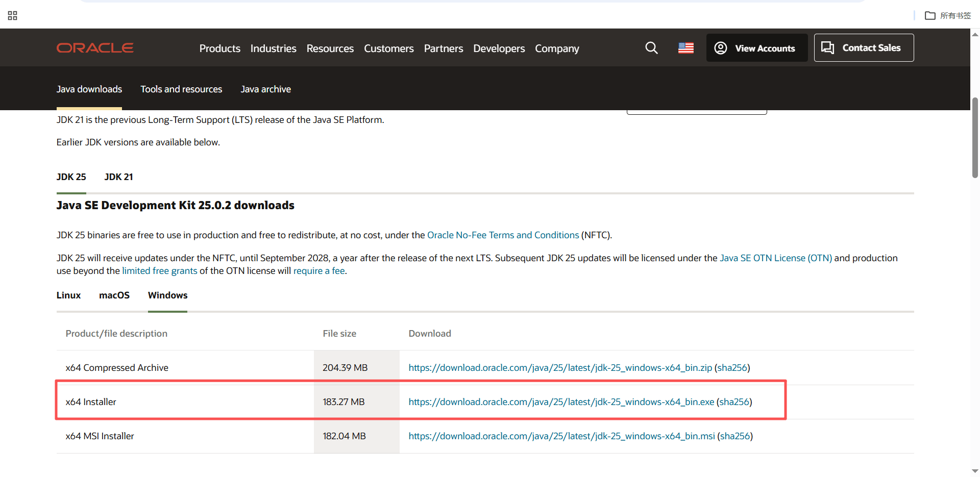Open sha256 link for the zip archive
The width and height of the screenshot is (980, 477).
pos(732,368)
